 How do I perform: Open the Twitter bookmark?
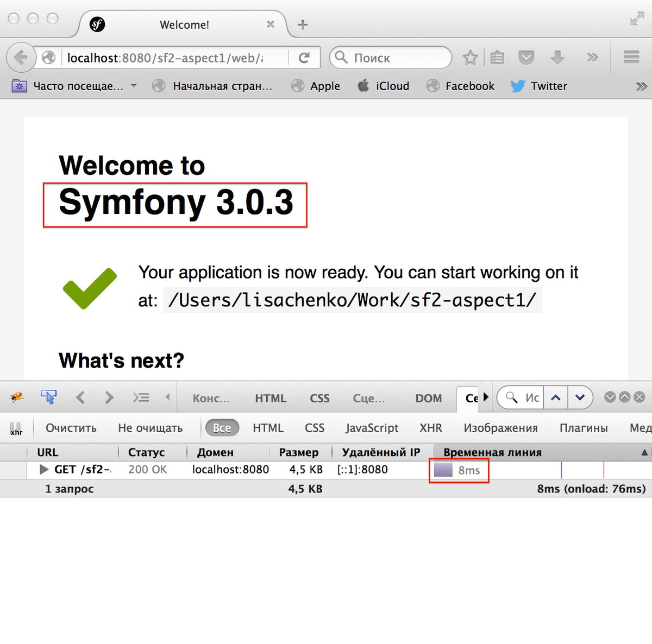[x=539, y=86]
